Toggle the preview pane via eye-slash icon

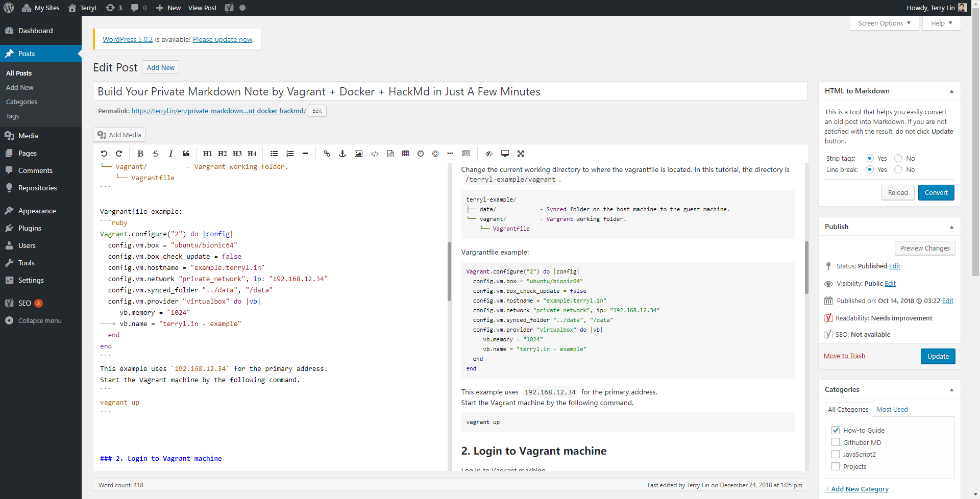click(489, 154)
